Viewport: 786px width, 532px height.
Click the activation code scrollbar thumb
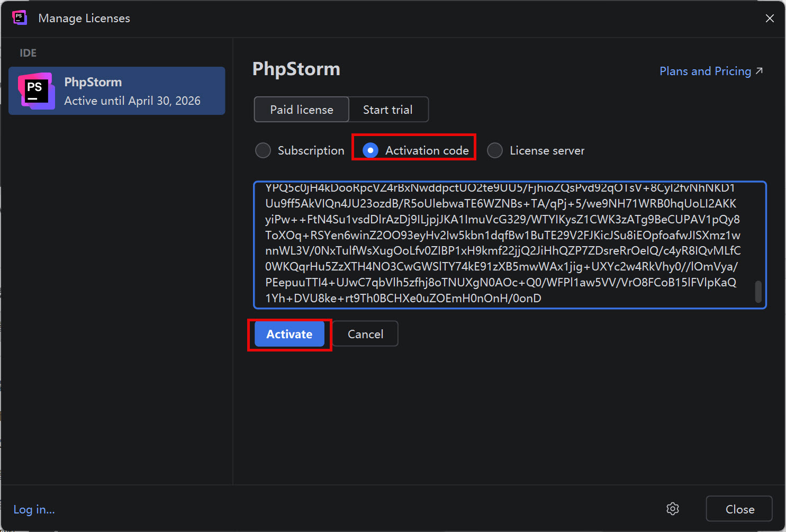point(758,292)
